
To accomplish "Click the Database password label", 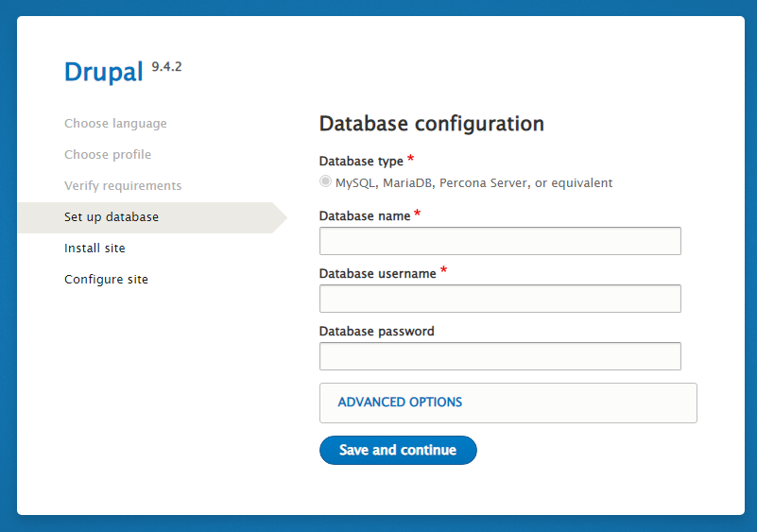I will 376,332.
